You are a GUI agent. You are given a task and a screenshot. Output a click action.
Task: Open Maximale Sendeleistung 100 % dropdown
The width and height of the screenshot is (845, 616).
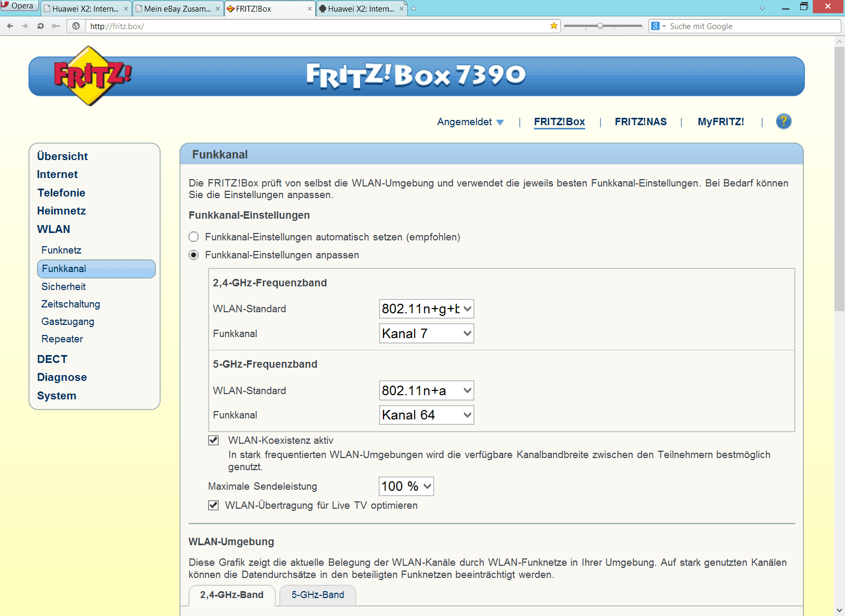pos(406,486)
